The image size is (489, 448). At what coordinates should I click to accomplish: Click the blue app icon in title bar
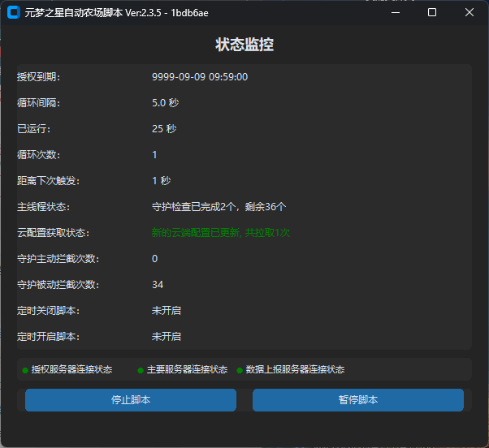click(x=14, y=12)
